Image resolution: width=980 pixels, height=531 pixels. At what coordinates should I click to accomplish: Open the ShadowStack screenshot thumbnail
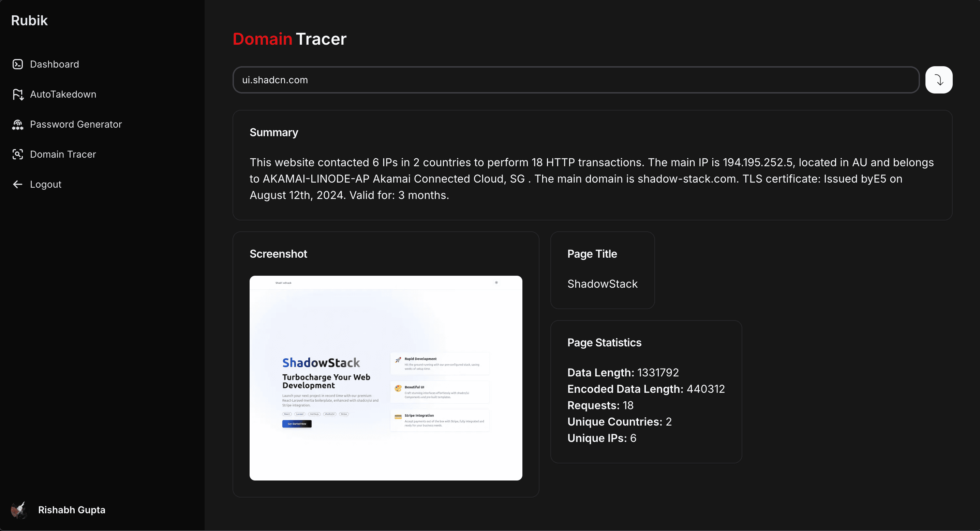point(386,377)
